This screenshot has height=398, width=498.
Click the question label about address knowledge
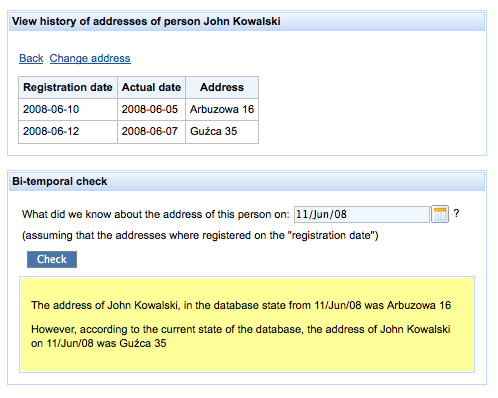156,214
